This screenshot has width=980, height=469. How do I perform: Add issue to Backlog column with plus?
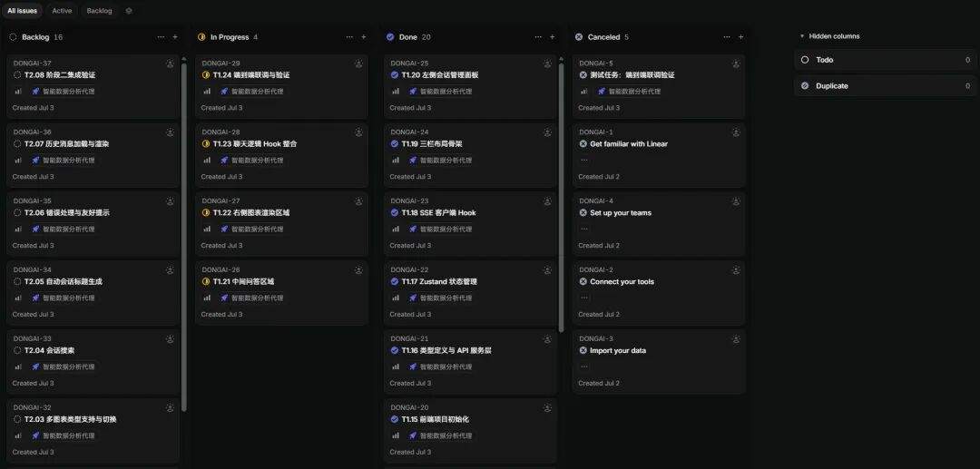[x=175, y=37]
